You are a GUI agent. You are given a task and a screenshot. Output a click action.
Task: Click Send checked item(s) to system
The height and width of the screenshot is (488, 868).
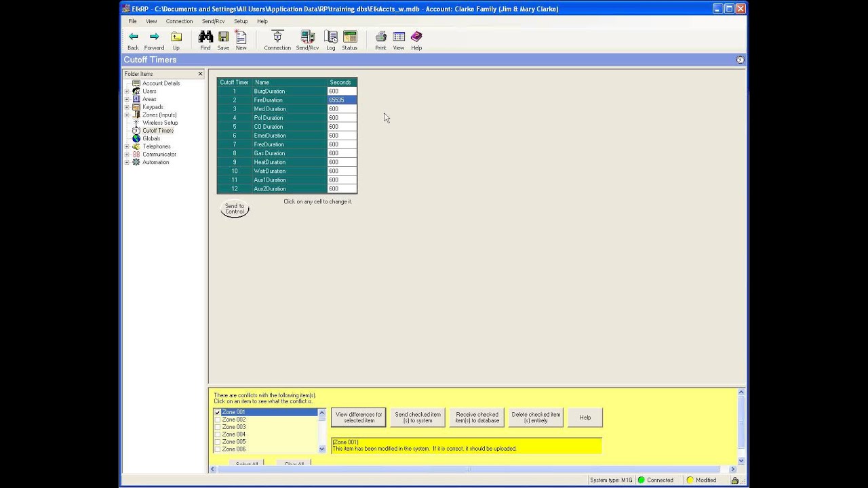418,418
